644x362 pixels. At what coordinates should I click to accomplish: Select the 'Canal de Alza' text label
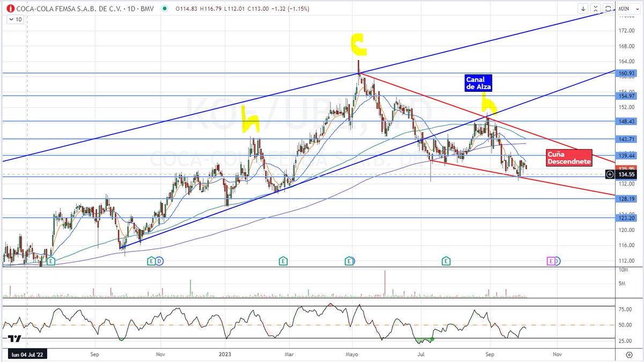[478, 83]
